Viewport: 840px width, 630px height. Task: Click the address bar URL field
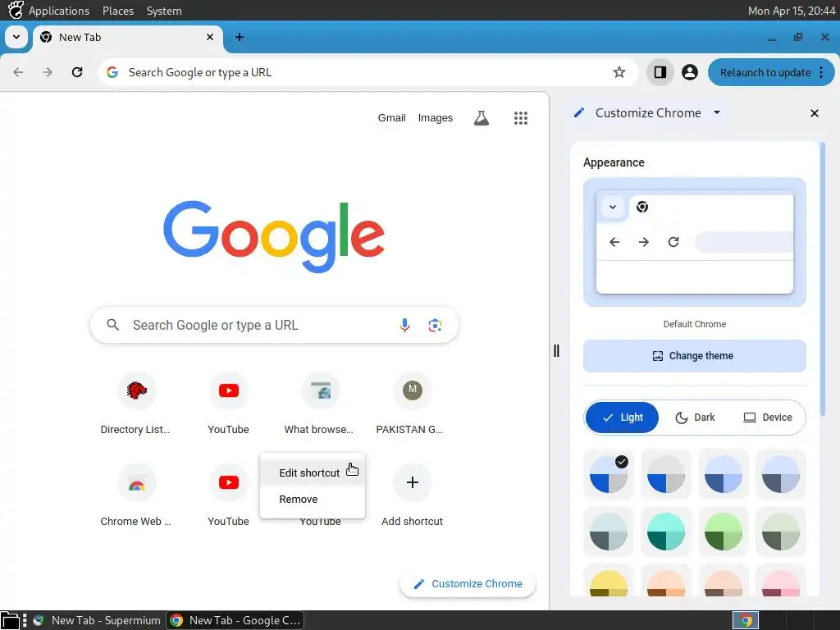367,72
